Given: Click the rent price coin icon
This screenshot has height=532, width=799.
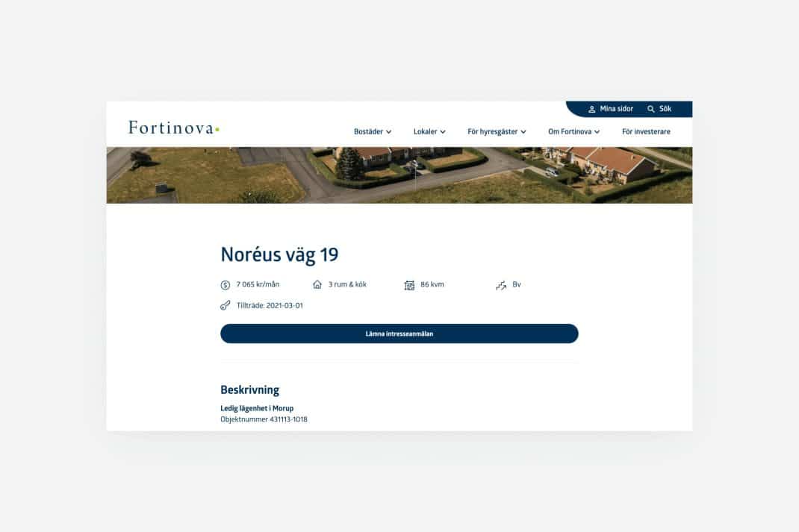Looking at the screenshot, I should point(226,285).
